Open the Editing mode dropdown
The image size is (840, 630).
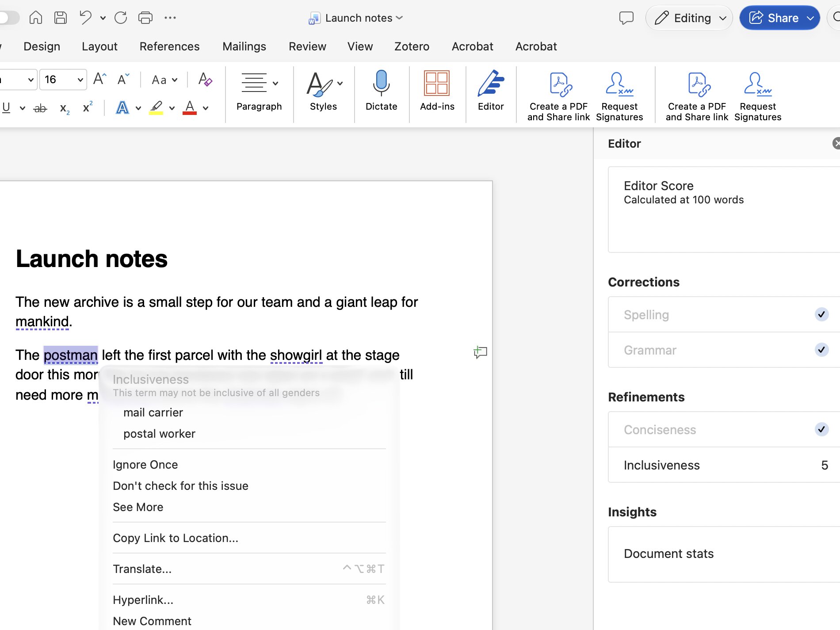pos(689,18)
